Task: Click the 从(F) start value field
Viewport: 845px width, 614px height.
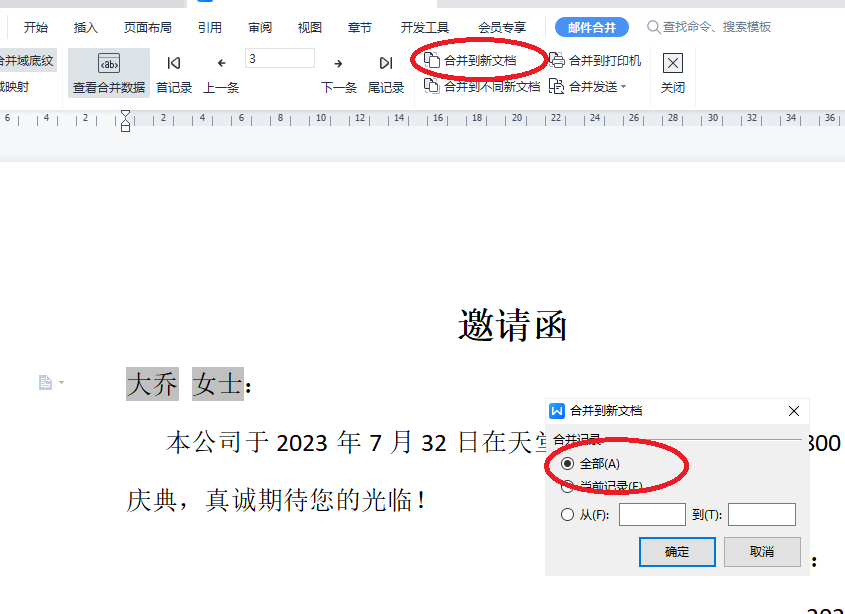Action: point(652,514)
